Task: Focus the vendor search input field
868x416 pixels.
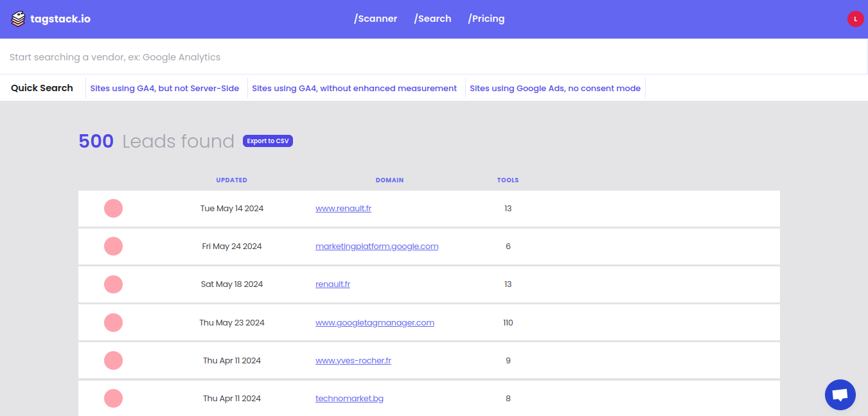Action: (x=434, y=57)
